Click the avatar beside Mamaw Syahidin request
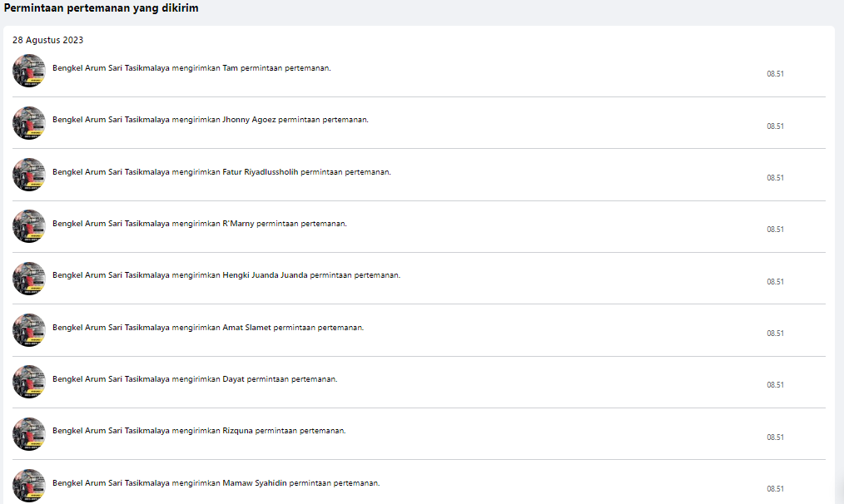 [29, 485]
